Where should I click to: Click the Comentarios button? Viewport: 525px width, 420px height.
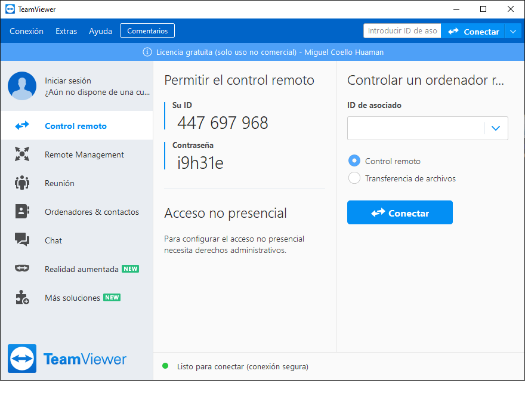[x=147, y=30]
